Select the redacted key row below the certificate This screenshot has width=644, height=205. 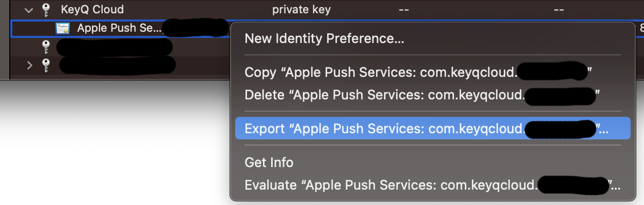(x=114, y=47)
